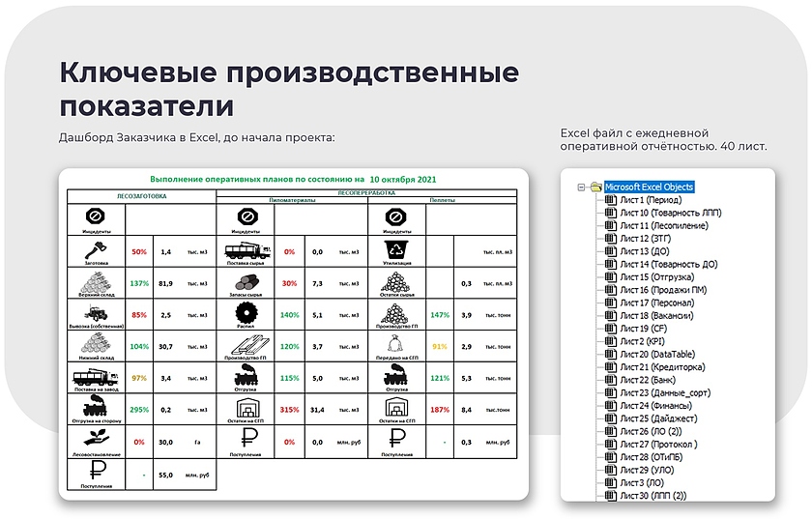
Task: Click Лист17 (Персонал) tree entry
Action: pos(654,303)
